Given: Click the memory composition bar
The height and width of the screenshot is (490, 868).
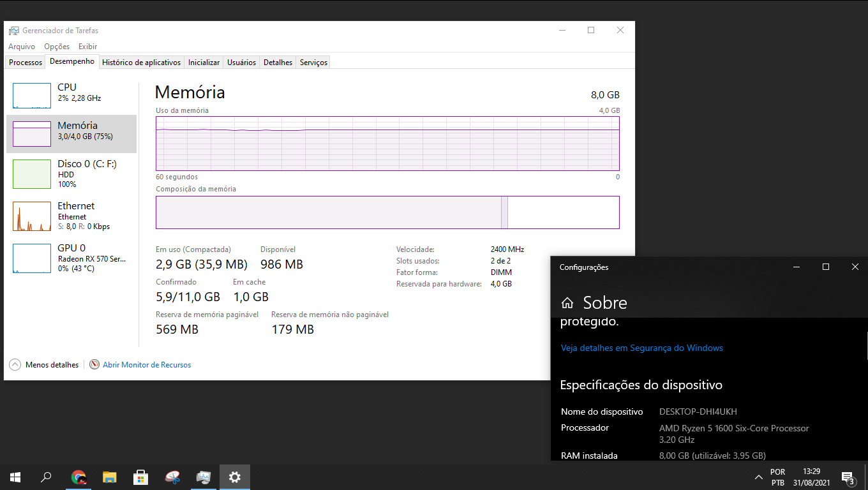Looking at the screenshot, I should pos(387,212).
